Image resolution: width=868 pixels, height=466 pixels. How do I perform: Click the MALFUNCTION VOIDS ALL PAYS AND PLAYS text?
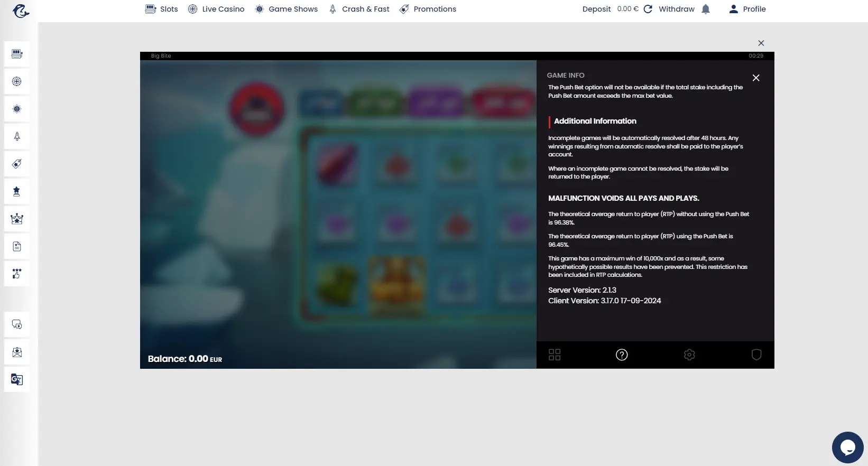(x=624, y=198)
